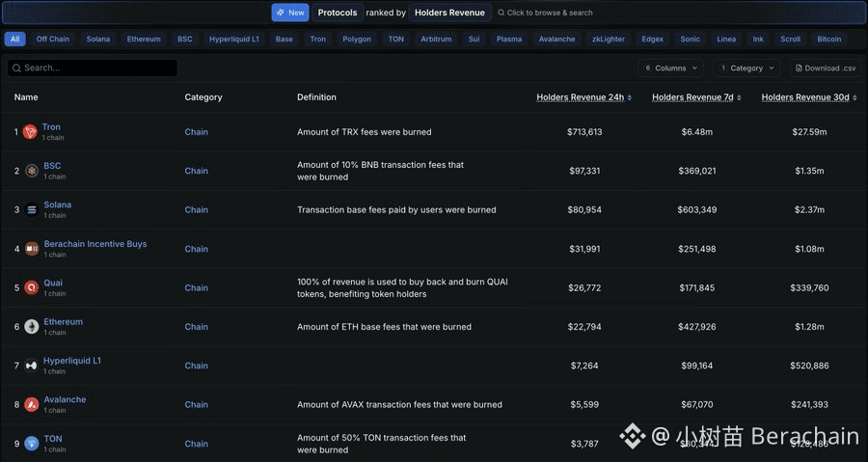This screenshot has width=868, height=462.
Task: Filter by Hyperliquid L1 chain tab
Action: [x=234, y=39]
